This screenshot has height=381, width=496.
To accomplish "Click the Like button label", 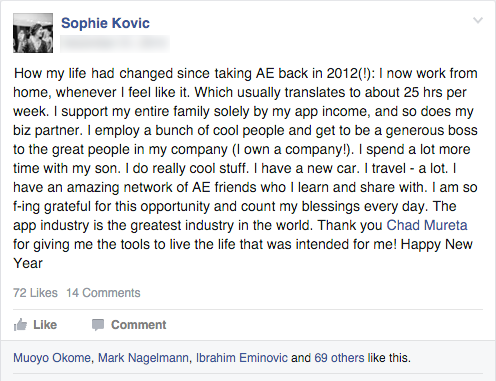I will pos(45,325).
